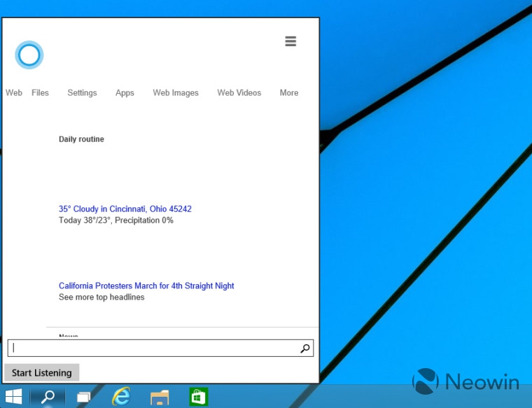Click the taskbar Search icon
Screen dimensions: 532x408
tap(48, 396)
